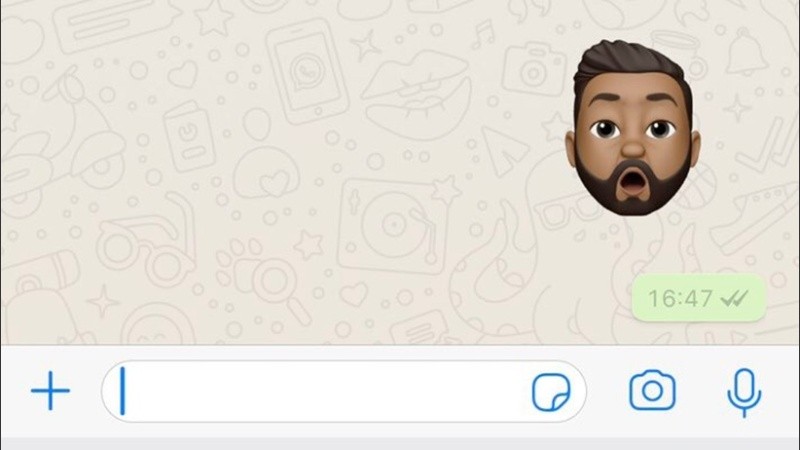Focus the empty message text field
The image size is (800, 450).
(x=343, y=391)
